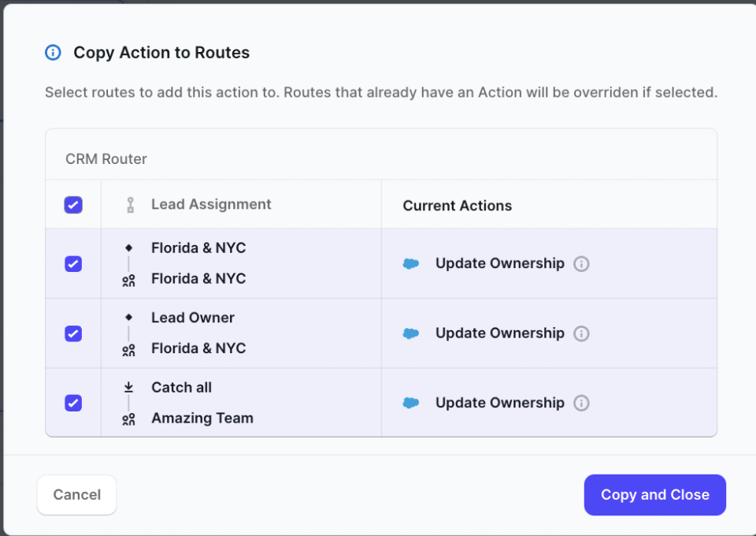Uncheck the Catch all route checkbox

(73, 403)
